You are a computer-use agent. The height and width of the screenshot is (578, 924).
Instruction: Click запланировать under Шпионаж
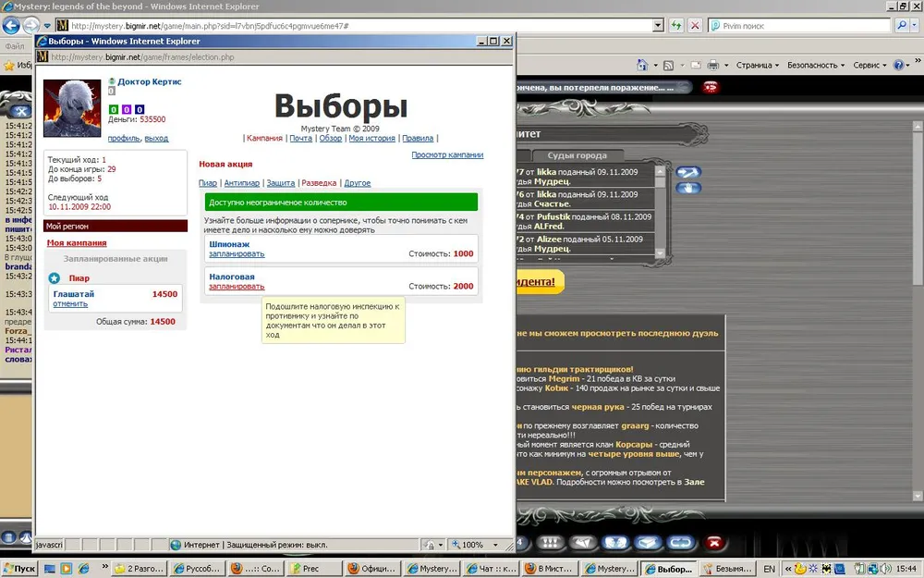click(x=237, y=253)
